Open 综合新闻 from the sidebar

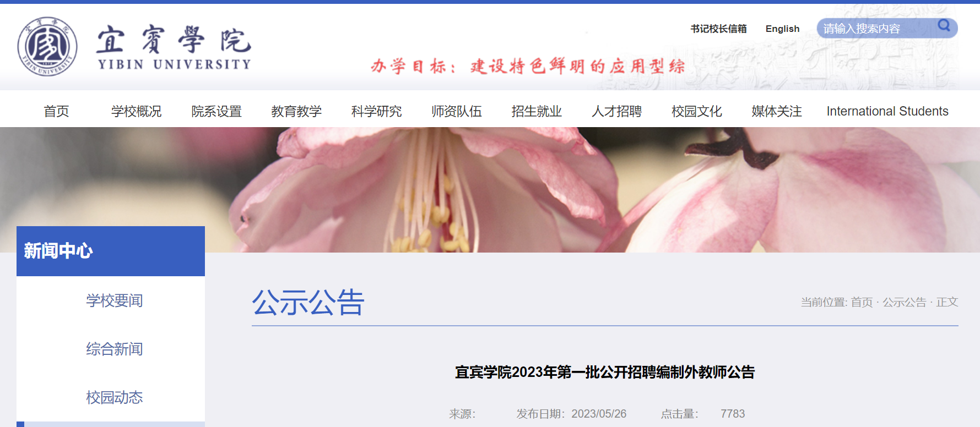coord(115,349)
